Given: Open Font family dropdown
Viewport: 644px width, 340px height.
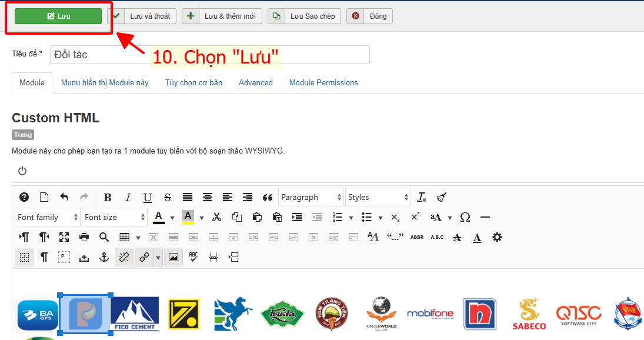Looking at the screenshot, I should pyautogui.click(x=47, y=217).
